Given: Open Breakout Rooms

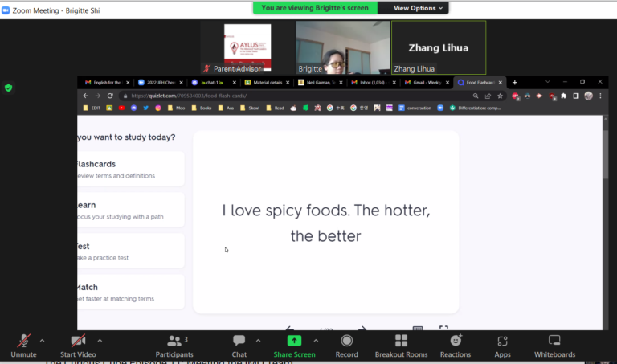Looking at the screenshot, I should 401,346.
